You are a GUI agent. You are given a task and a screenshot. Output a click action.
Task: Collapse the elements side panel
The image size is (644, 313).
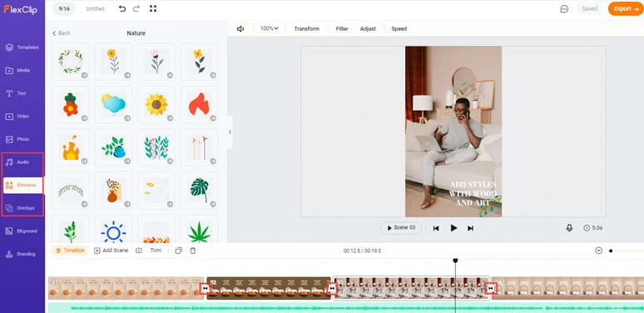click(230, 132)
